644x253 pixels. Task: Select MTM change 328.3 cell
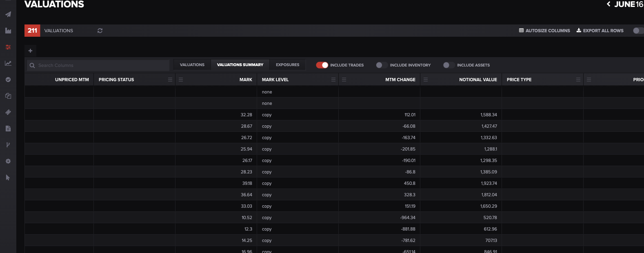[379, 195]
